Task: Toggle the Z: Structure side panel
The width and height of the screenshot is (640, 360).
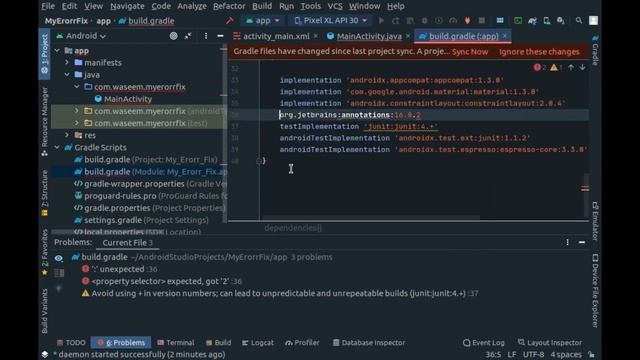Action: point(44,193)
